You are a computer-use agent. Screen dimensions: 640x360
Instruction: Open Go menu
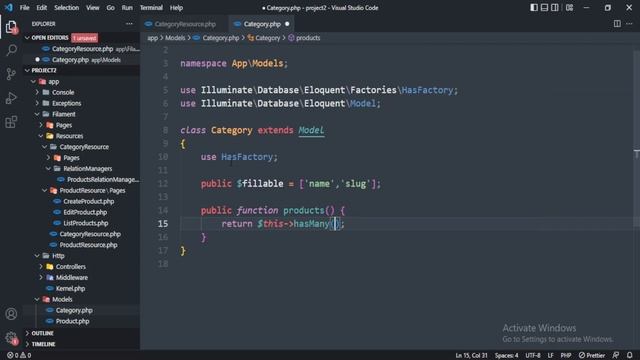[111, 8]
